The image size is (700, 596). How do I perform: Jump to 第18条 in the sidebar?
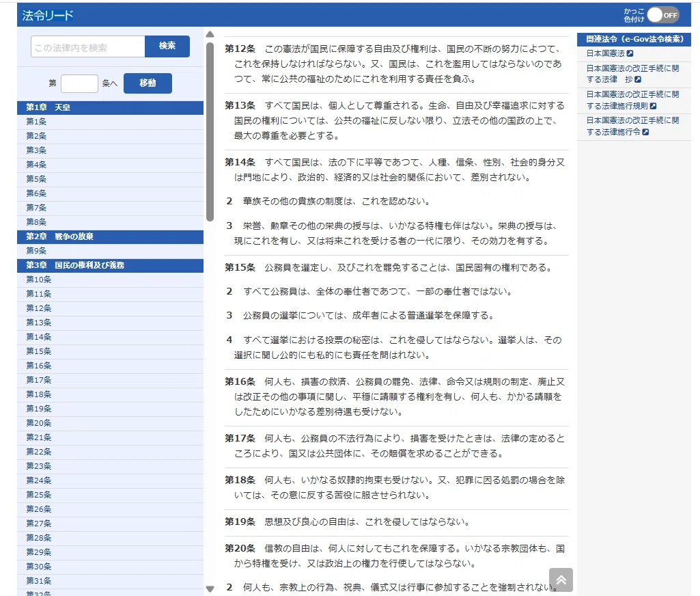110,394
